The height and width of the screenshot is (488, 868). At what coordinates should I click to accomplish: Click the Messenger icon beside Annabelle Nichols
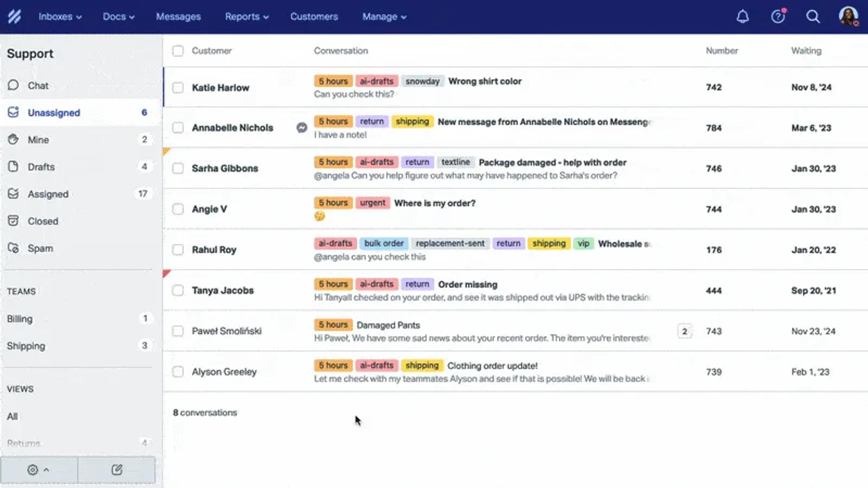301,128
